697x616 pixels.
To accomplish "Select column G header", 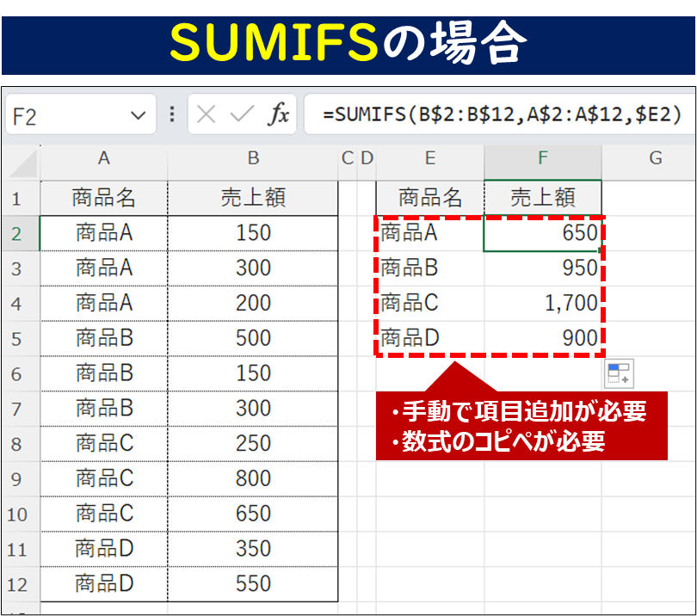I will coord(655,158).
